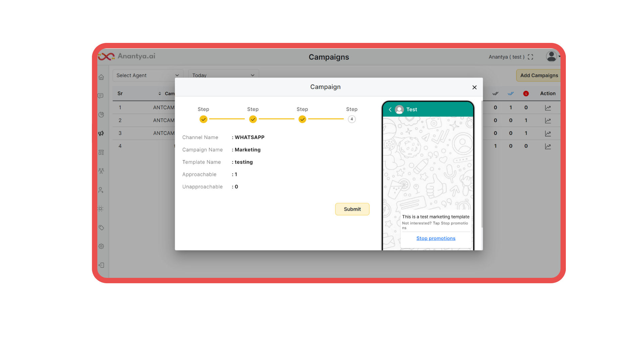The height and width of the screenshot is (362, 644).
Task: Open the chip integration sidebar icon
Action: (x=101, y=208)
